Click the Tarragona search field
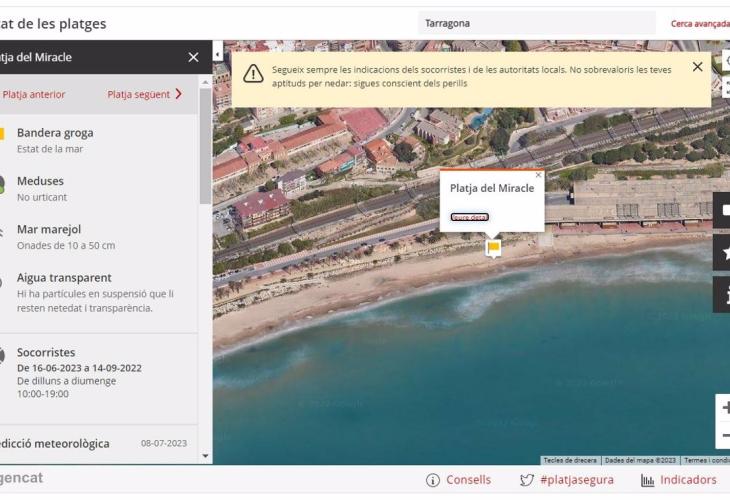Viewport: 730px width, 500px height. (536, 23)
